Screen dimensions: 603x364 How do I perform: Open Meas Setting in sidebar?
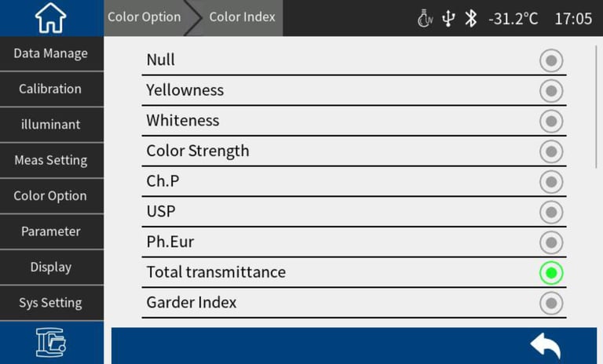(51, 160)
